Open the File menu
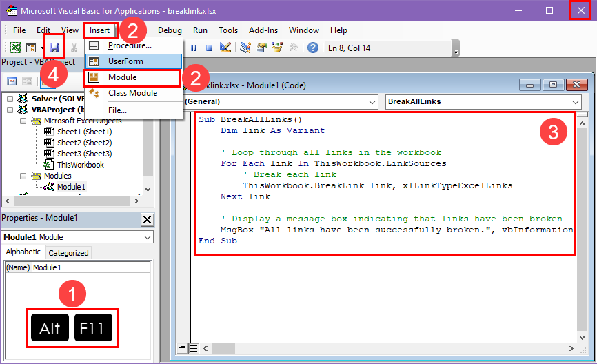Image resolution: width=597 pixels, height=364 pixels. pyautogui.click(x=19, y=30)
